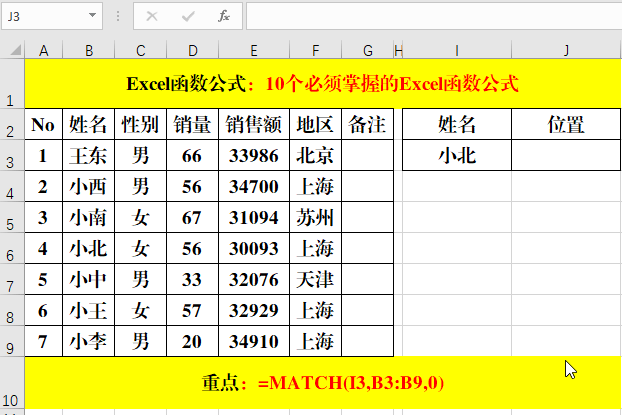The width and height of the screenshot is (622, 415).
Task: Select column E header
Action: 254,51
